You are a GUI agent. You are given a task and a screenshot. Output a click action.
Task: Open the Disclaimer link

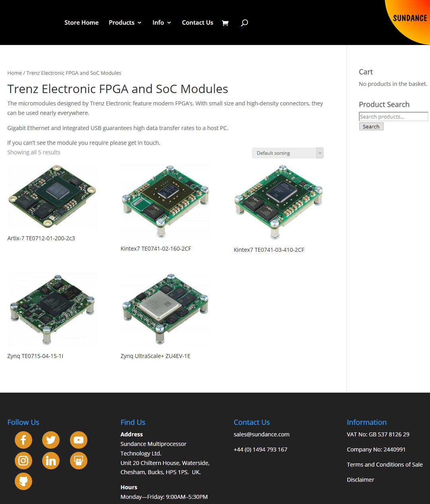[x=360, y=480]
